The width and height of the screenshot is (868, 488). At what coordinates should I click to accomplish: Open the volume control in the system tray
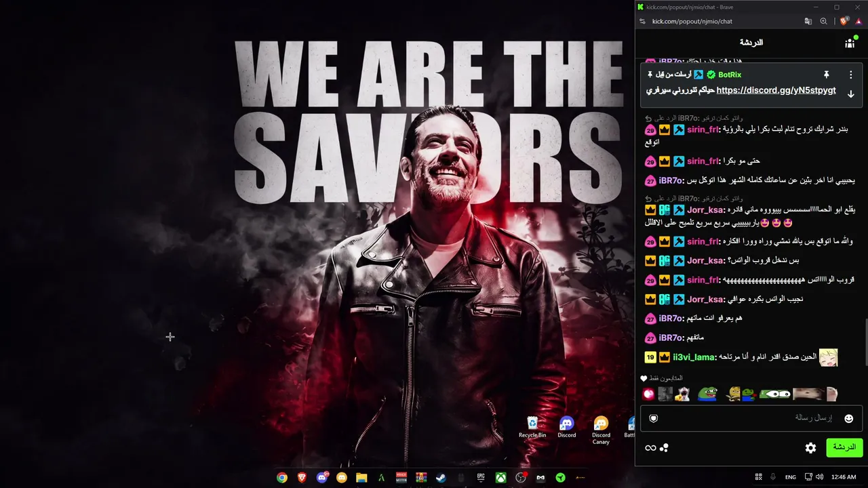pyautogui.click(x=820, y=477)
